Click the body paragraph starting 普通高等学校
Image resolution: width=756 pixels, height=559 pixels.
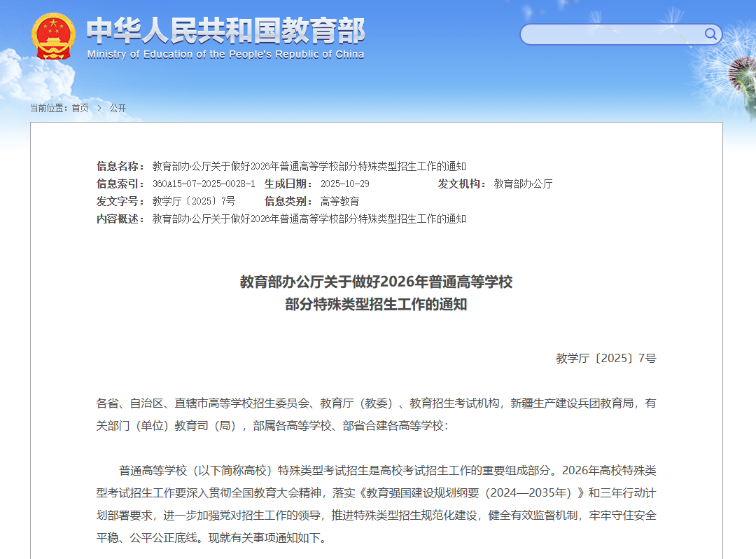click(x=376, y=504)
